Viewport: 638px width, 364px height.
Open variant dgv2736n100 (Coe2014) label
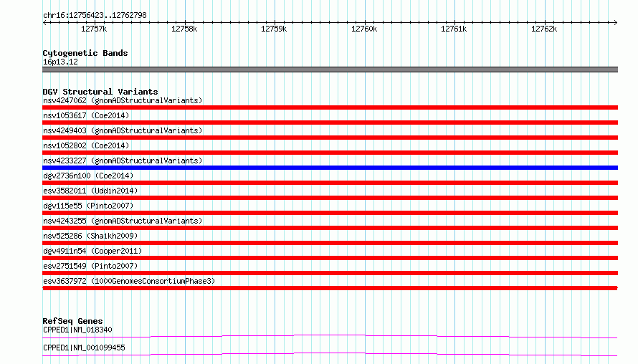pyautogui.click(x=88, y=176)
